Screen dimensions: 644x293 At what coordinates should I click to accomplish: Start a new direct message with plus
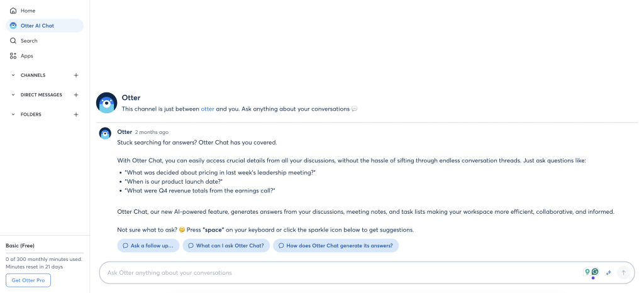click(76, 95)
